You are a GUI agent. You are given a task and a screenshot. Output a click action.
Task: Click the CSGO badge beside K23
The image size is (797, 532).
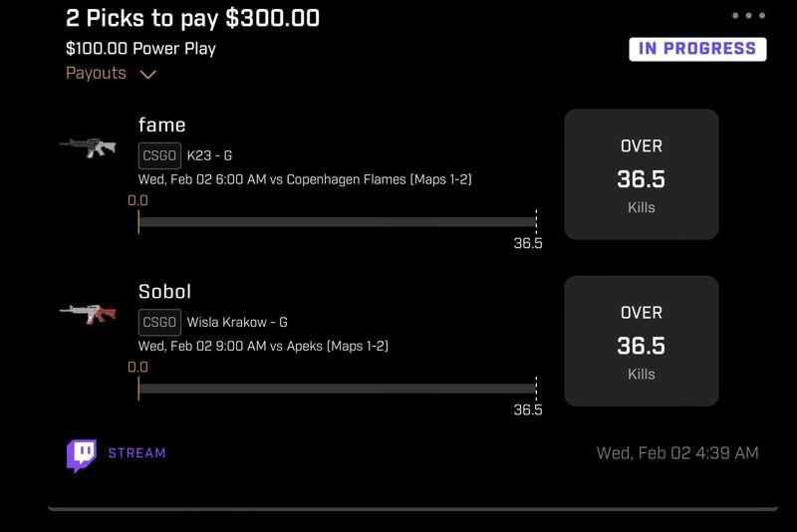click(x=159, y=155)
